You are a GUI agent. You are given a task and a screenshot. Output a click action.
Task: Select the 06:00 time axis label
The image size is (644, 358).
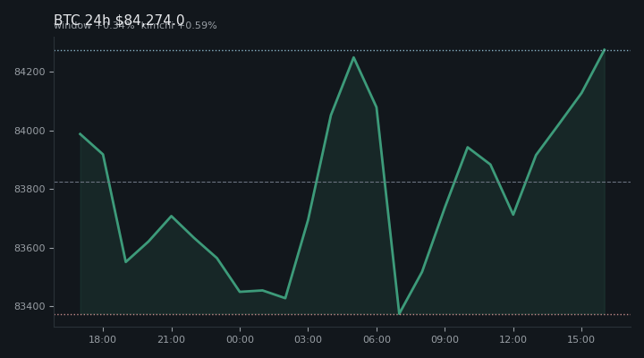377,339
